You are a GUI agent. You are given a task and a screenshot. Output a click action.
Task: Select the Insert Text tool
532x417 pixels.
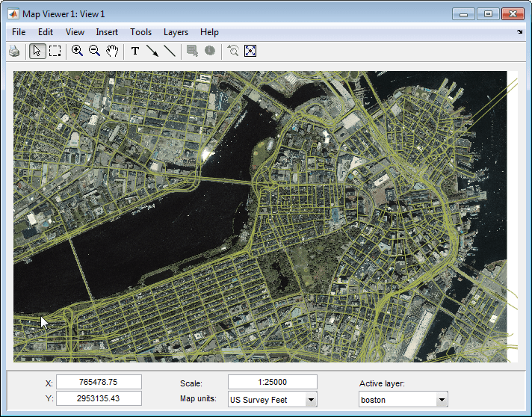135,51
